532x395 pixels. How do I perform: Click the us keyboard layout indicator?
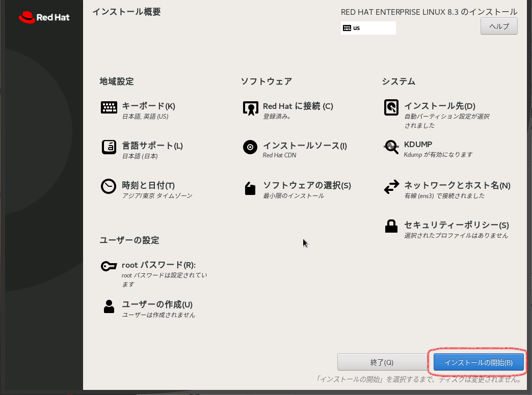(368, 28)
